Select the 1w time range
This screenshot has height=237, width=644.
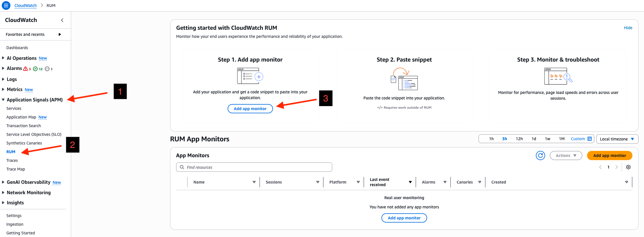547,139
